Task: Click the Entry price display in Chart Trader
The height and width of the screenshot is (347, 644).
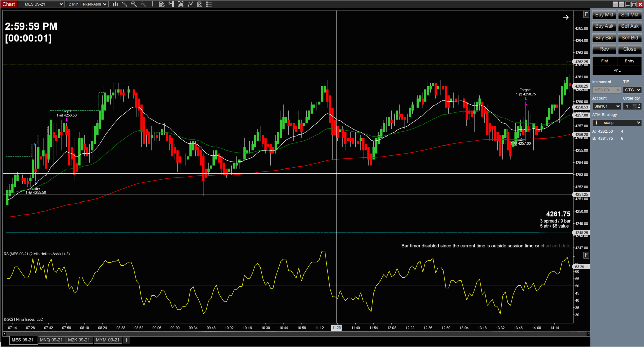Action: coord(629,61)
